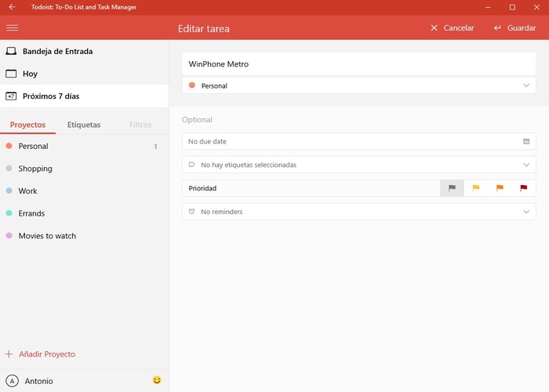The height and width of the screenshot is (392, 549).
Task: Switch to the Etiquetas tab
Action: point(84,125)
